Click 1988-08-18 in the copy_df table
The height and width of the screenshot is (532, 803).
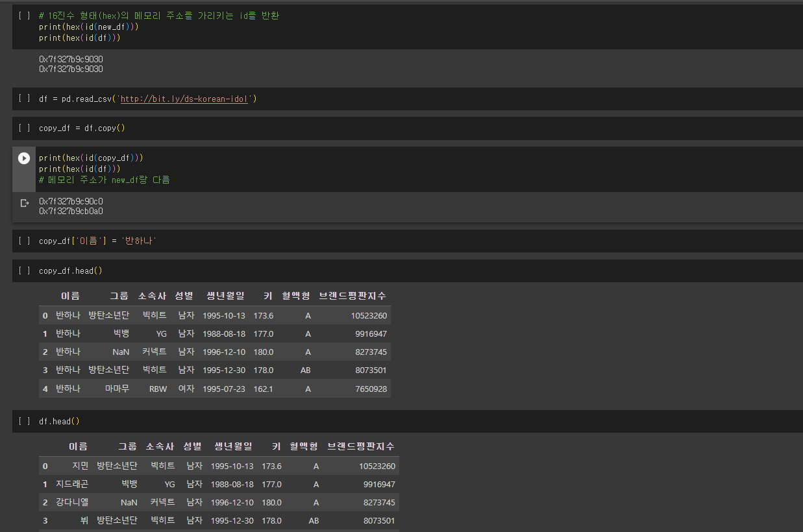coord(224,334)
